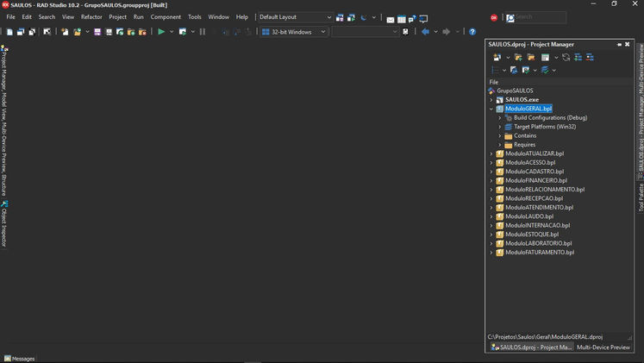
Task: Click the chat question bubble icon
Action: tap(412, 19)
